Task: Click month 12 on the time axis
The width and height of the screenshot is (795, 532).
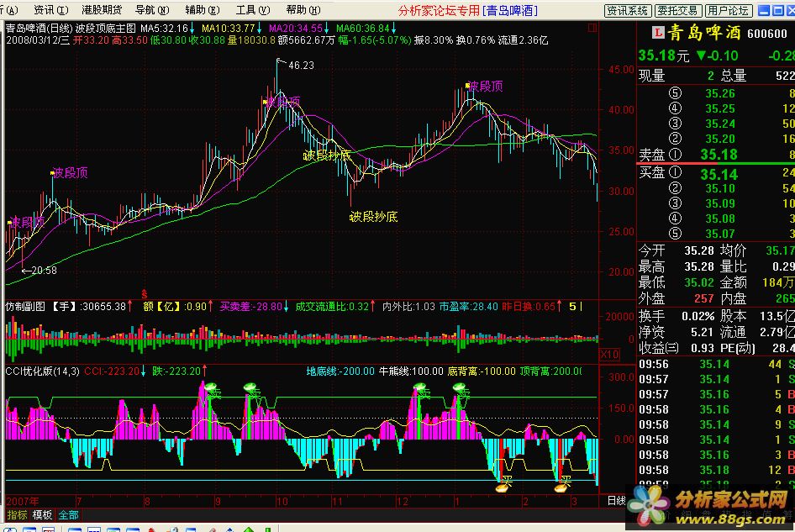Action: (403, 502)
